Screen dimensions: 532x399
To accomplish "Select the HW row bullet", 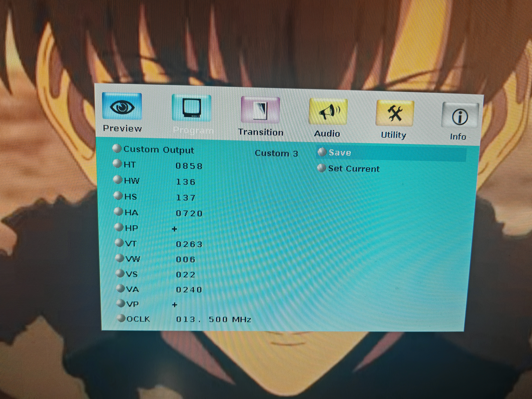I will (x=118, y=179).
